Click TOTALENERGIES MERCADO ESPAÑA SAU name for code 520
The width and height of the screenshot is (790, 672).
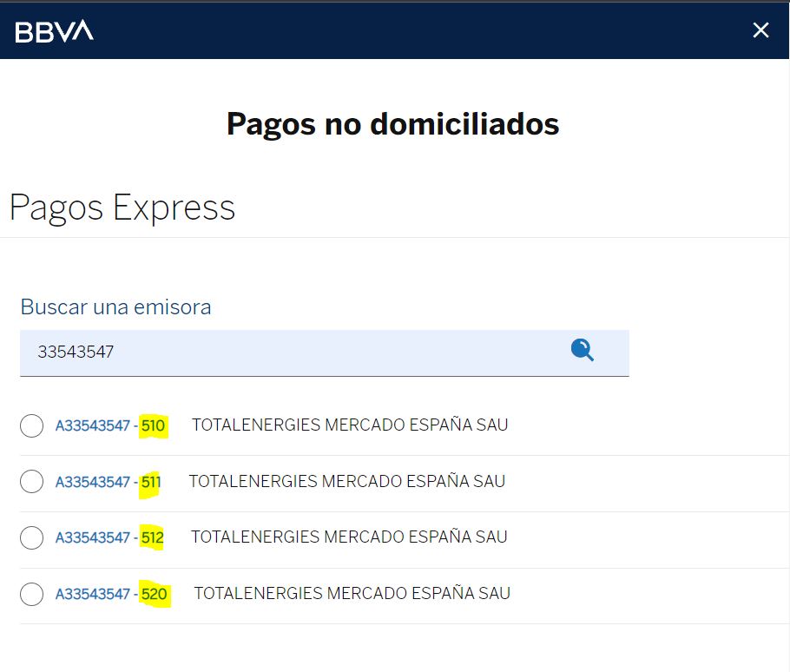(352, 593)
